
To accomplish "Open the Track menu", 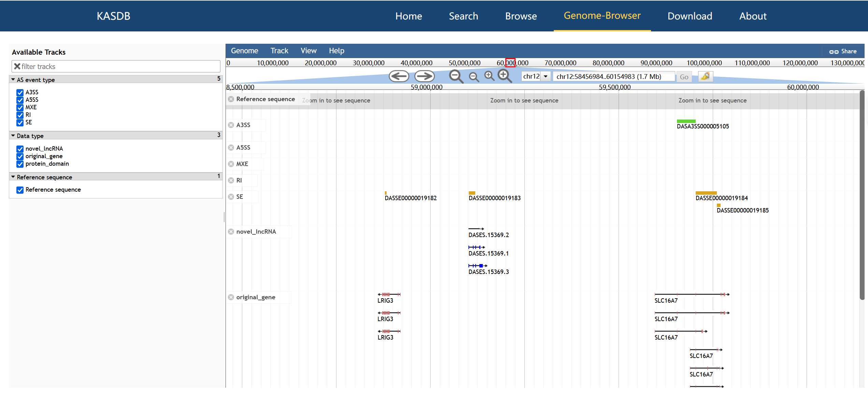I will [279, 51].
